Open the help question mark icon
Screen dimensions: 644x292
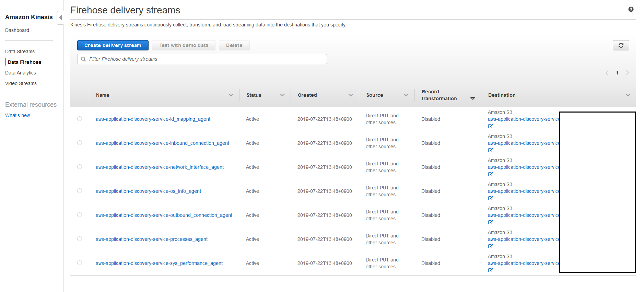tap(631, 10)
